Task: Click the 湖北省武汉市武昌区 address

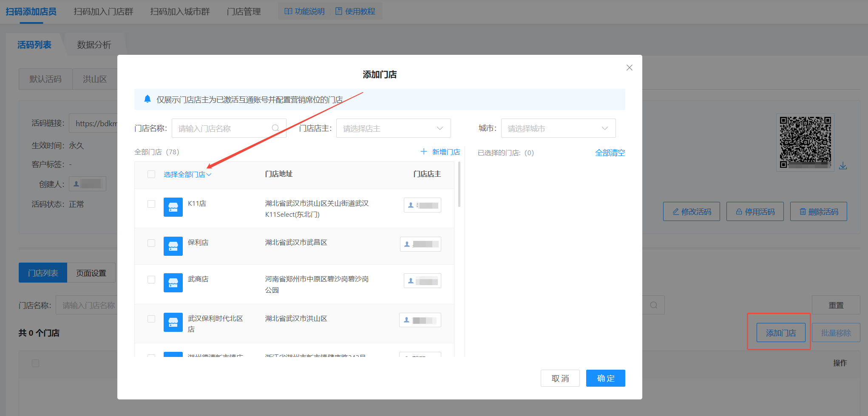Action: [x=296, y=242]
